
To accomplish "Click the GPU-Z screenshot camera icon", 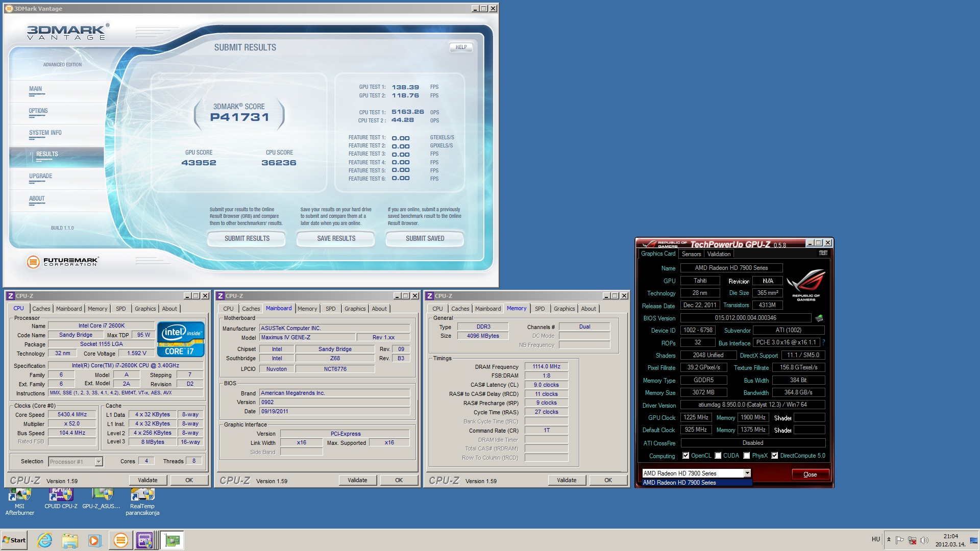I will [x=823, y=253].
